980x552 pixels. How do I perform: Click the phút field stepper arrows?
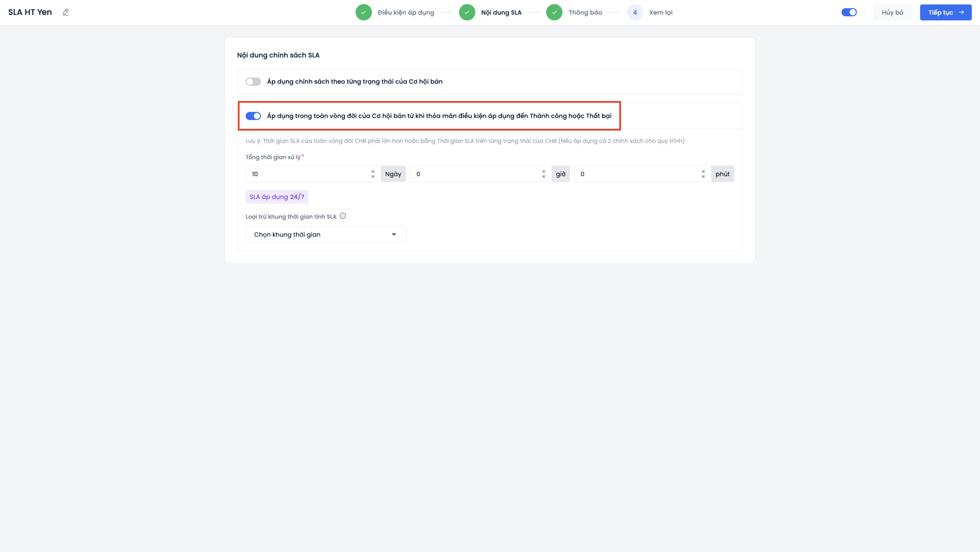click(703, 174)
